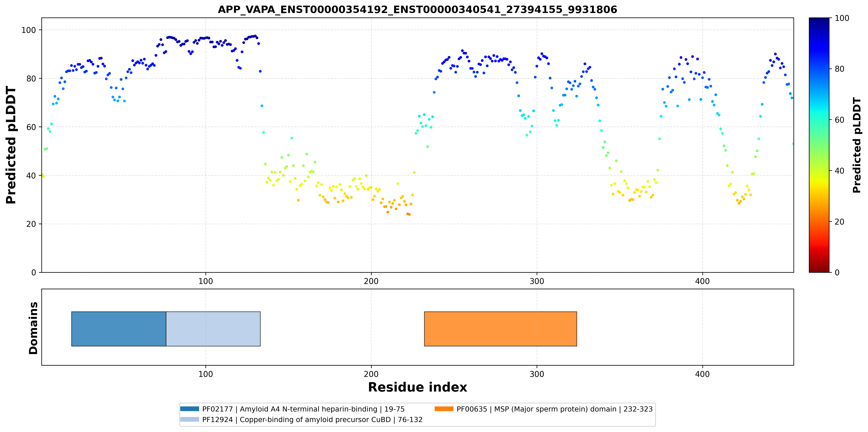
Task: Select the light blue Copper-binding CuBD domain bar
Action: click(x=213, y=329)
